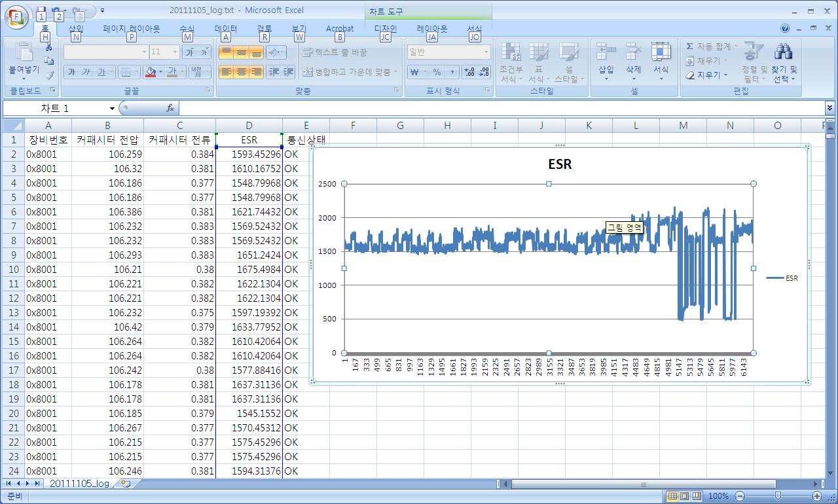838x504 pixels.
Task: Open Merge and center (병합하고 가운데 맞춤) dropdown
Action: coord(396,72)
